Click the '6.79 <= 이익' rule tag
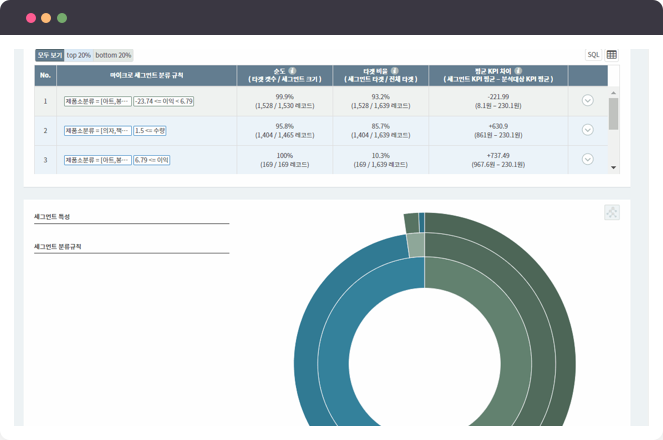 click(x=150, y=159)
